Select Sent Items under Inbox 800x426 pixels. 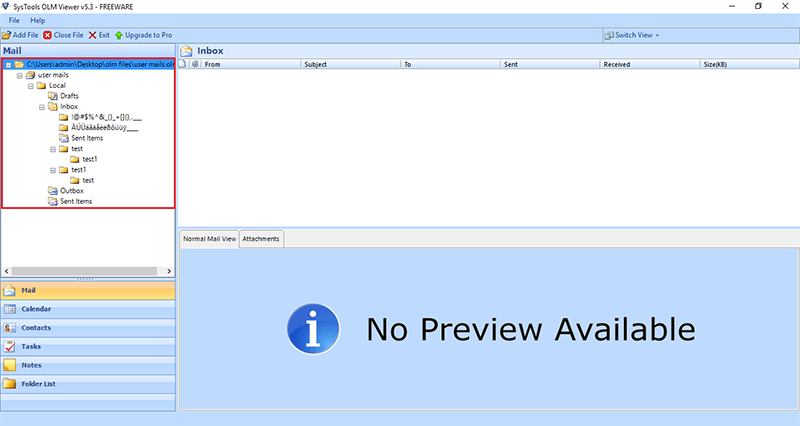[x=87, y=138]
